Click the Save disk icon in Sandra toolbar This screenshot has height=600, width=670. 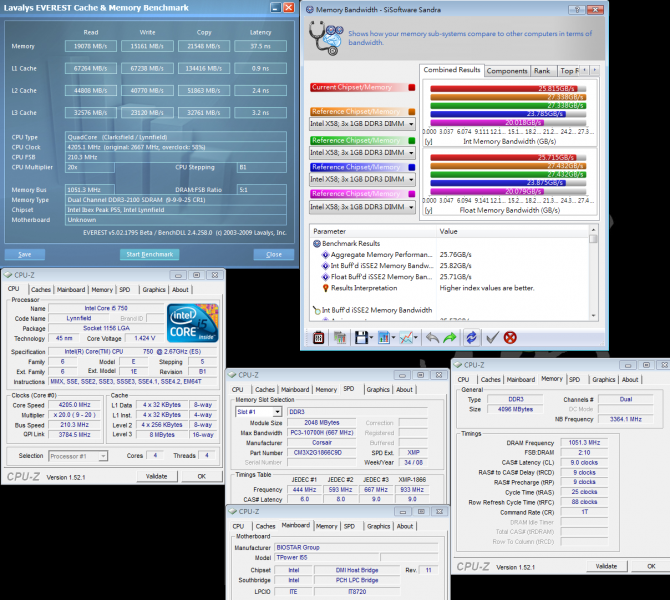(363, 338)
